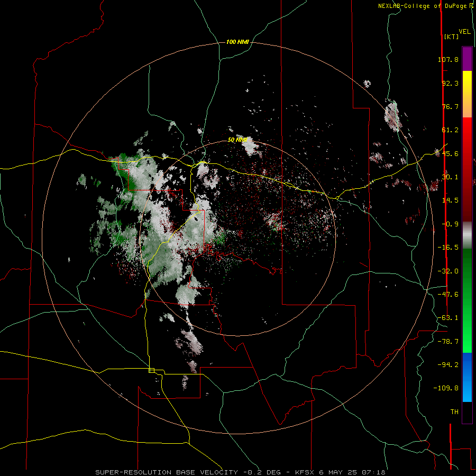Click the -16.5 legend value

pos(448,248)
